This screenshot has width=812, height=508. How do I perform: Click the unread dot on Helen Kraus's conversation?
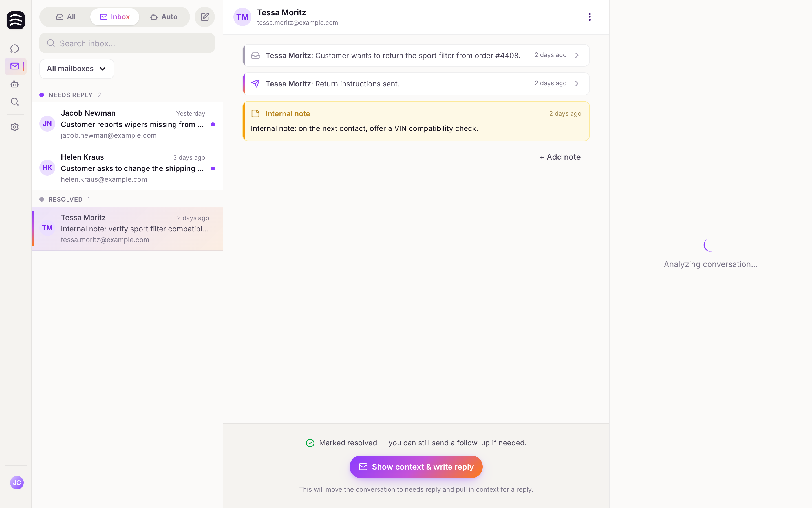tap(213, 169)
